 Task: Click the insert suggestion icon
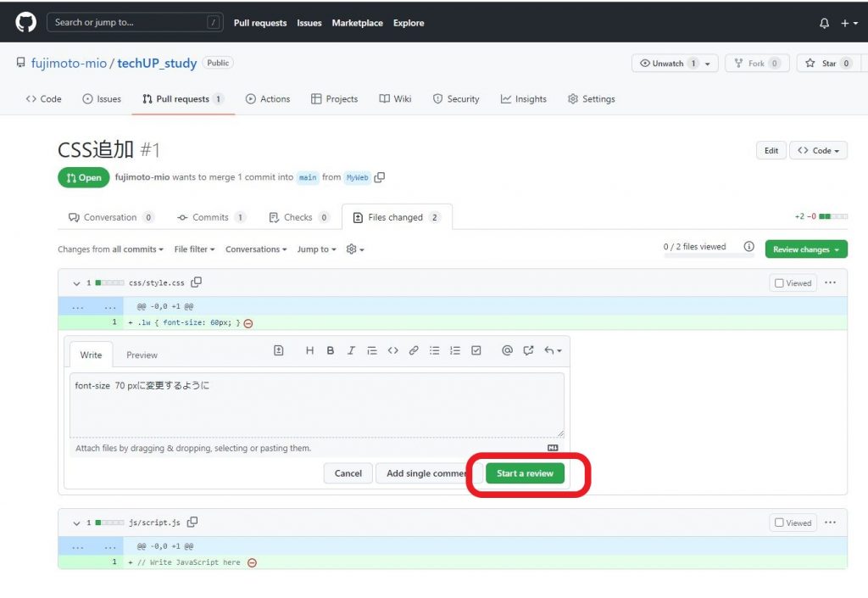coord(278,350)
